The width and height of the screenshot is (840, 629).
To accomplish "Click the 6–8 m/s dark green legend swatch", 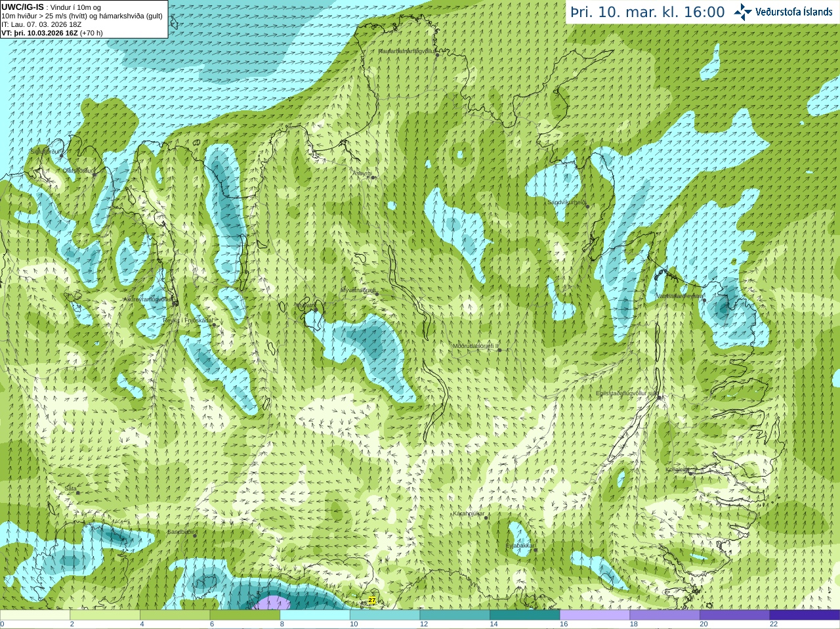I will coord(245,615).
